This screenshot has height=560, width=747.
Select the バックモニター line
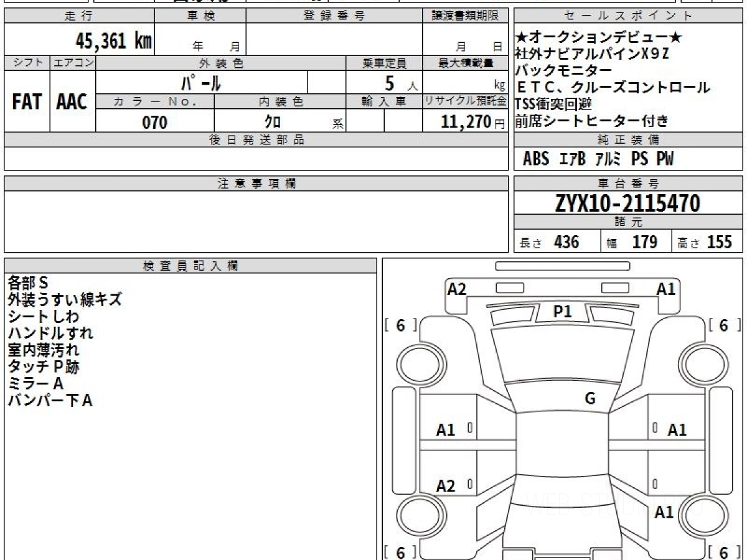[563, 70]
